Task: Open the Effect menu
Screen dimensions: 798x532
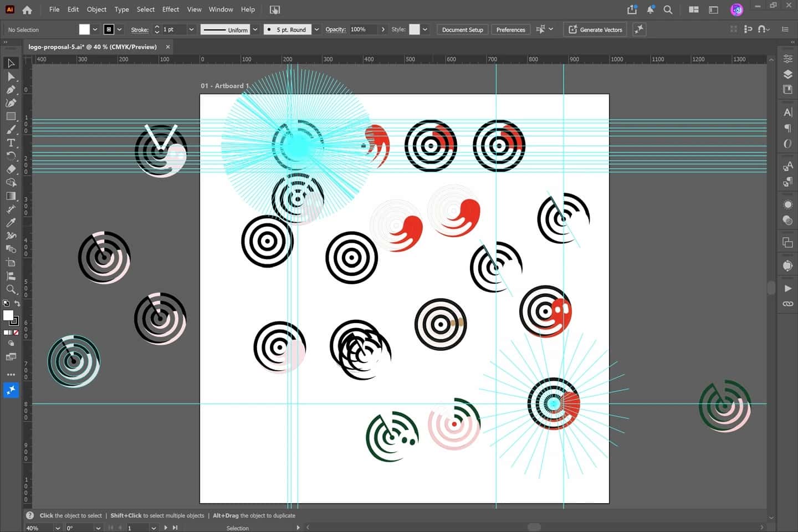Action: [171, 9]
